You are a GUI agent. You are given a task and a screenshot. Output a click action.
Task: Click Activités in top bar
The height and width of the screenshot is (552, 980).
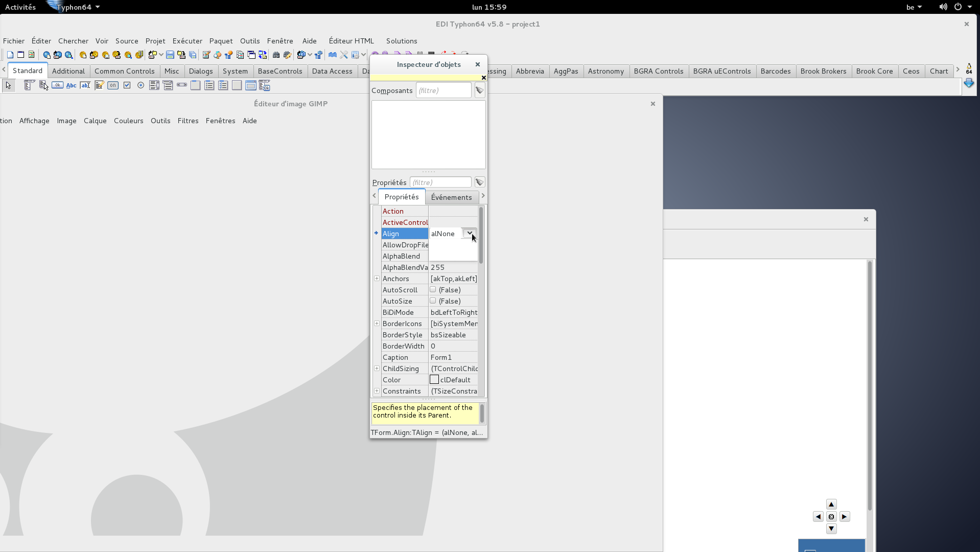click(20, 7)
